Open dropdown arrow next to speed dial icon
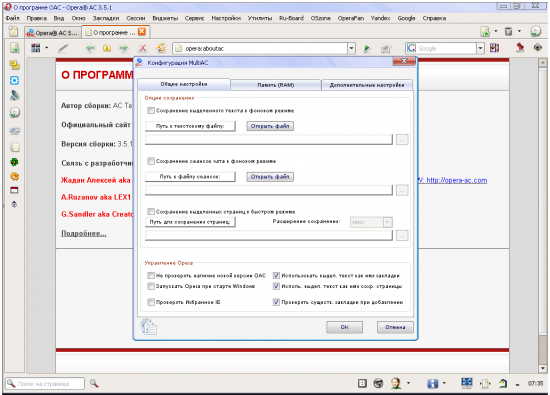 pyautogui.click(x=46, y=48)
